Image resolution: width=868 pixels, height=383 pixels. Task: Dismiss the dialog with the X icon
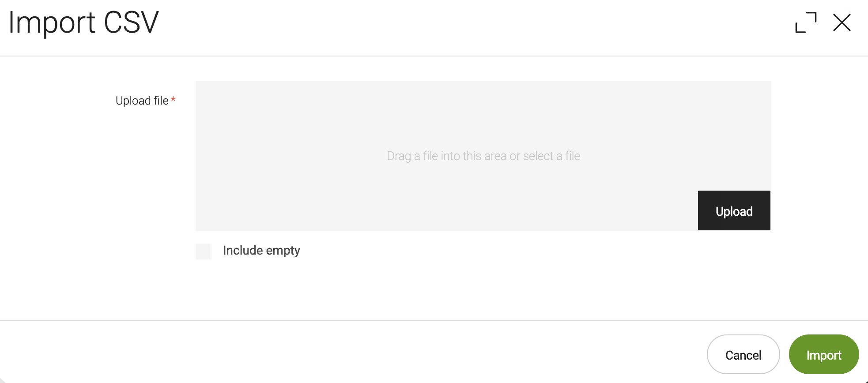point(842,23)
